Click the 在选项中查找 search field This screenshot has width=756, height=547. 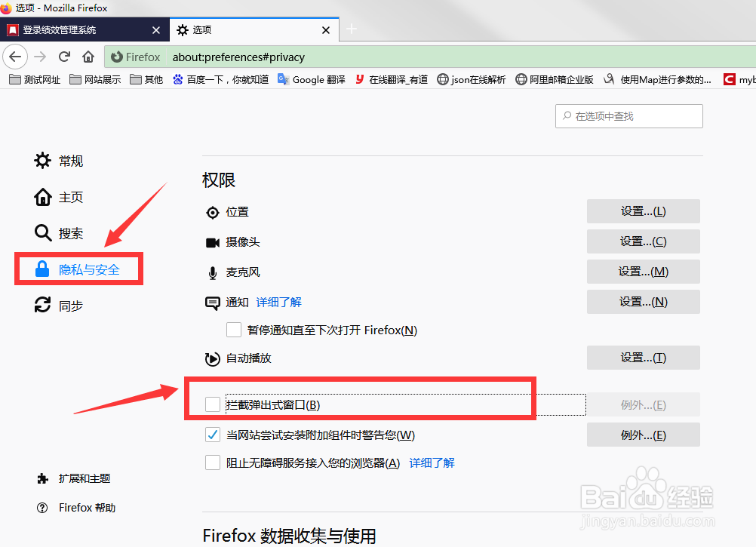point(628,116)
